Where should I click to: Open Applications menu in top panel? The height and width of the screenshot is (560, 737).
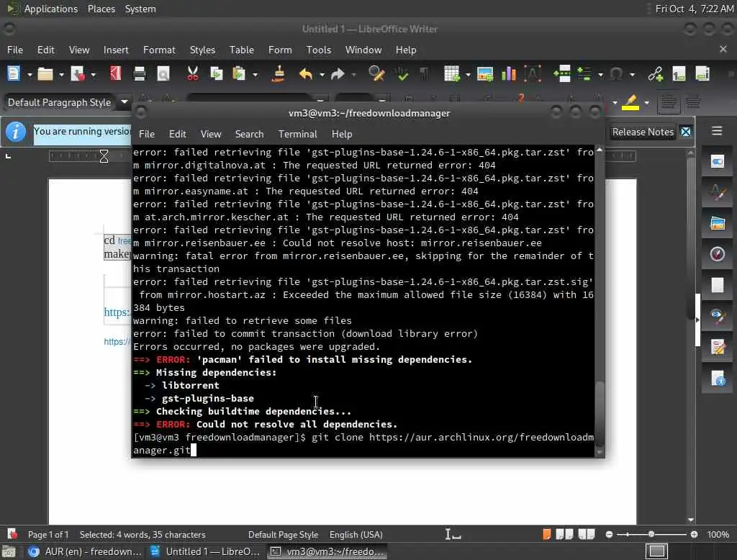[x=51, y=9]
